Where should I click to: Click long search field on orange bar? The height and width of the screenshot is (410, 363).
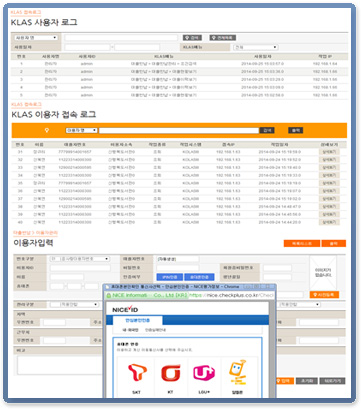(x=179, y=130)
